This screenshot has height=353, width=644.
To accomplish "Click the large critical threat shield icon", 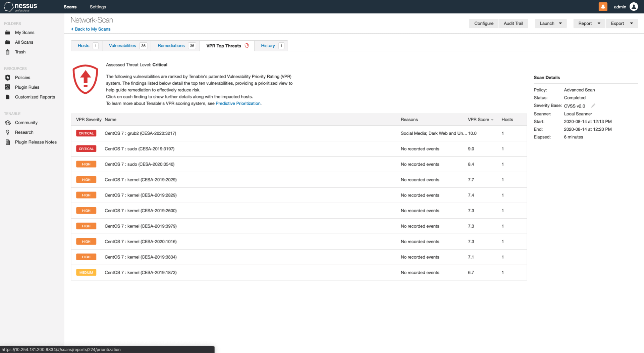I will (86, 79).
